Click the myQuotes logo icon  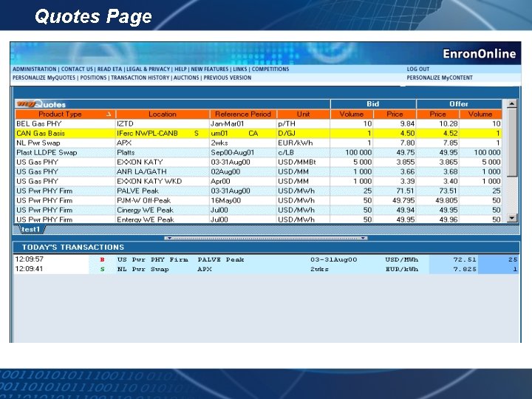41,104
